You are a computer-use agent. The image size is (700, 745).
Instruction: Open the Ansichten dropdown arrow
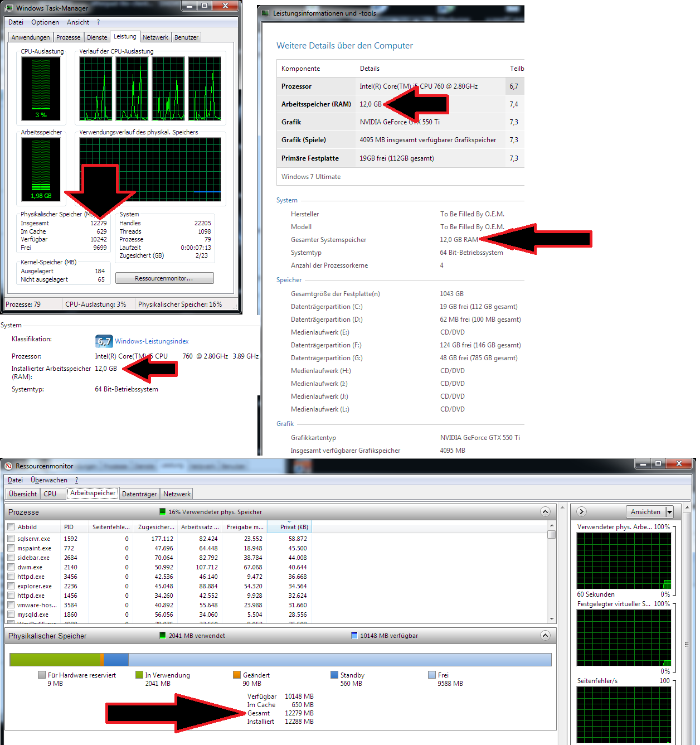pyautogui.click(x=669, y=512)
